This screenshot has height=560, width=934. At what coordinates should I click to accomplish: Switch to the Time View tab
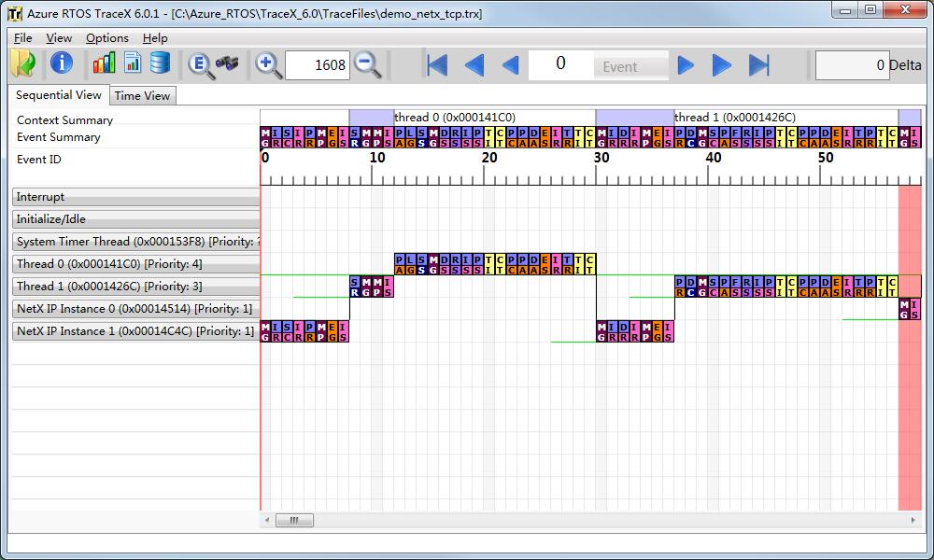point(142,96)
